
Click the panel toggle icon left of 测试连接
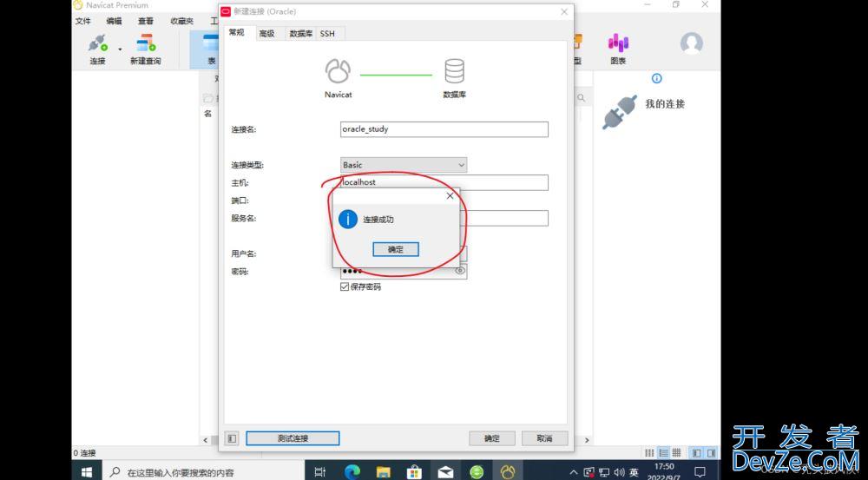(232, 438)
